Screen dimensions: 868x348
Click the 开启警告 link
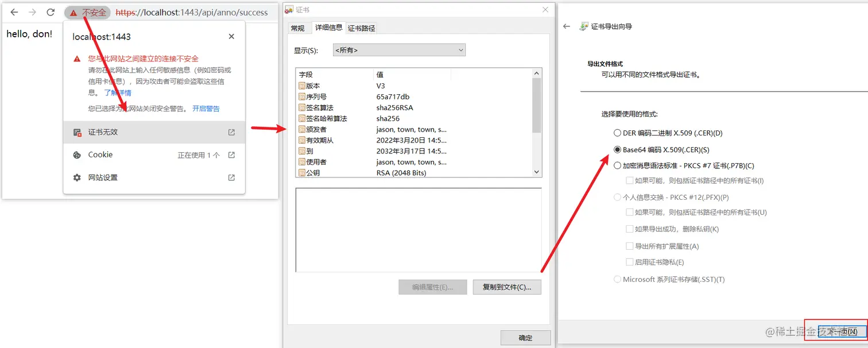(206, 109)
